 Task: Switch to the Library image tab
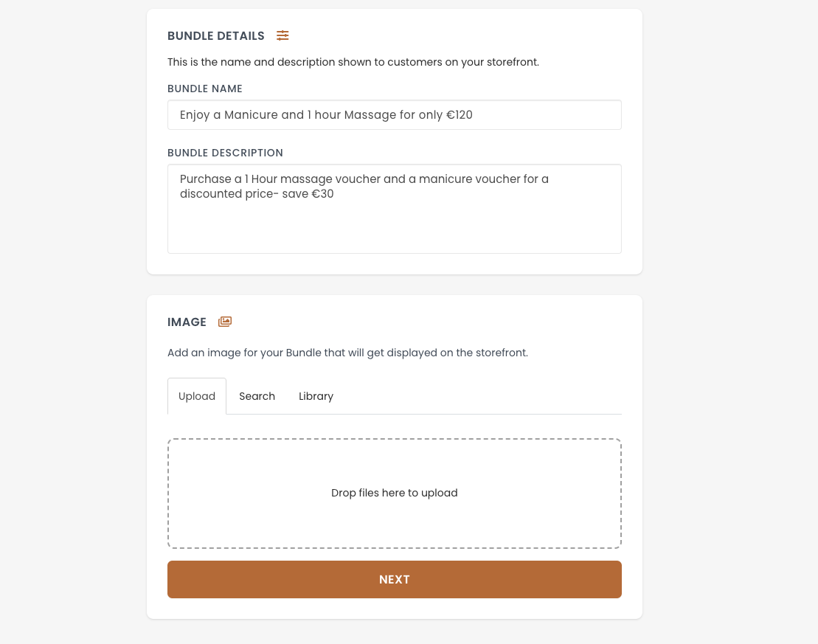316,396
